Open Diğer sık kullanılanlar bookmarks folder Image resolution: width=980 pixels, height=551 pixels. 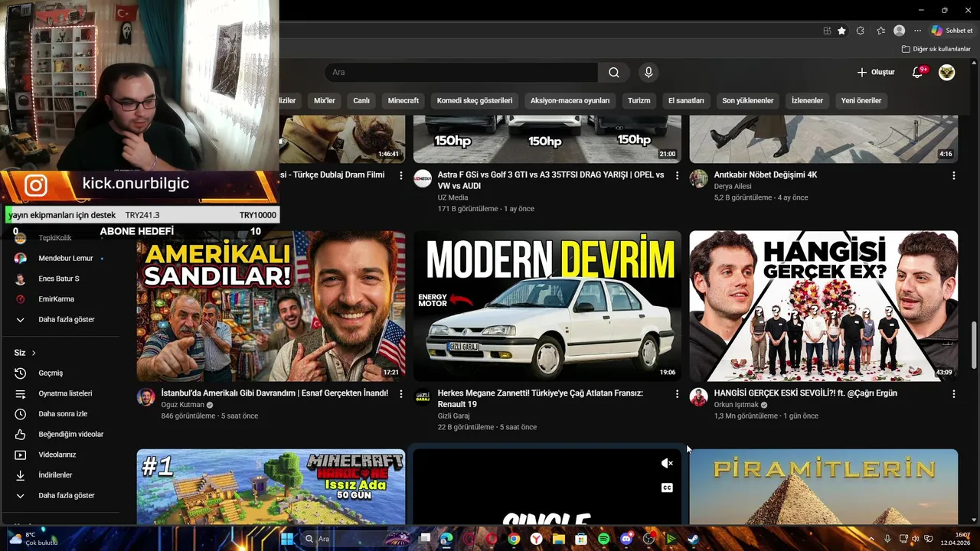click(x=936, y=49)
